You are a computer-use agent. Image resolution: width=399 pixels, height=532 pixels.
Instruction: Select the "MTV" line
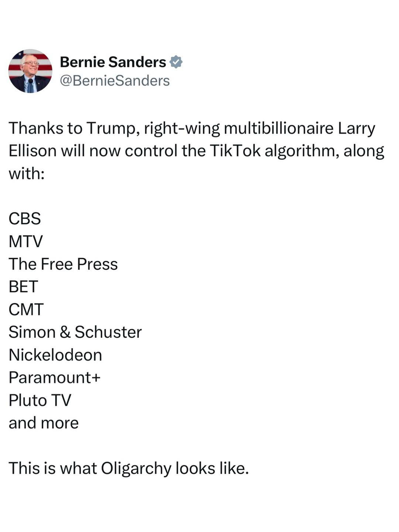point(26,241)
